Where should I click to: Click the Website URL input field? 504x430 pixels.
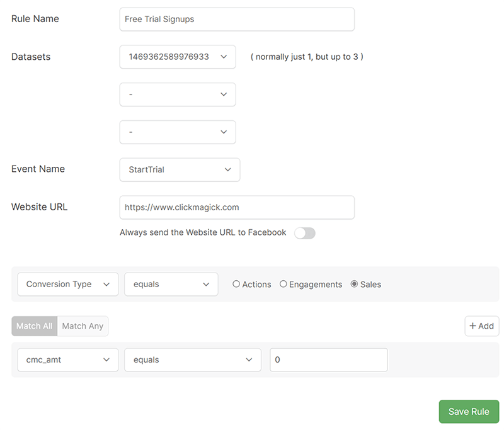(236, 207)
